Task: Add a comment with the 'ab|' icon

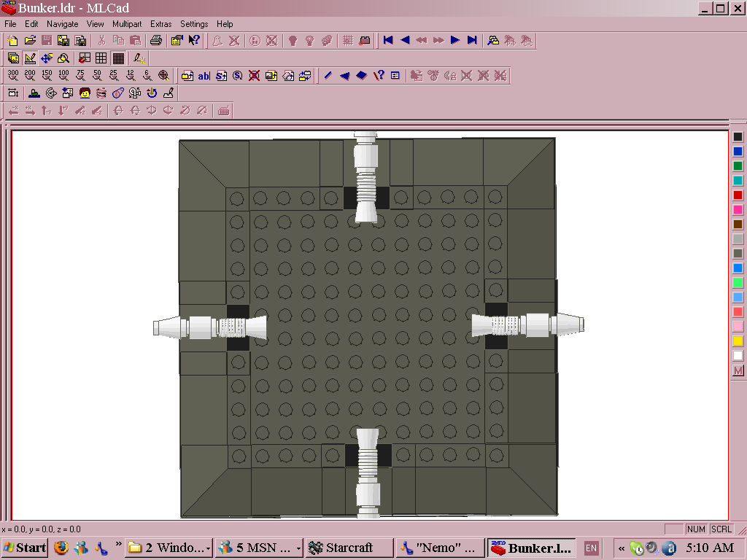Action: click(x=204, y=75)
